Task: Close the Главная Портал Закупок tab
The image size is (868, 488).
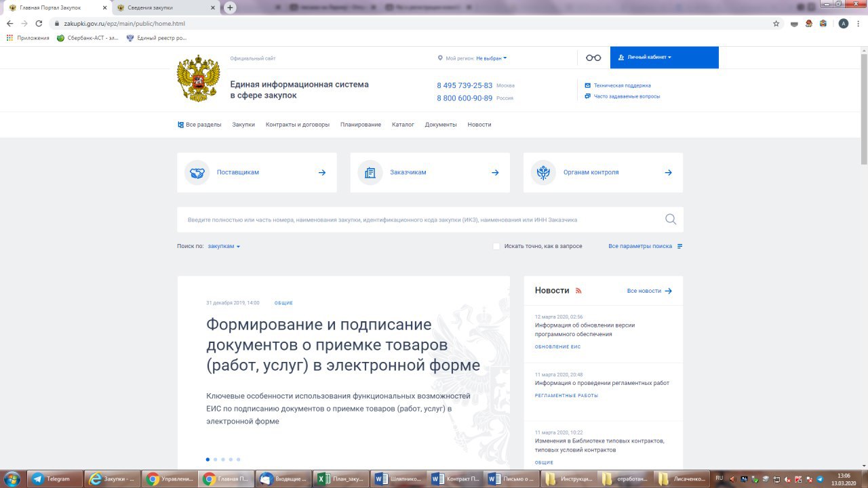Action: tap(104, 7)
